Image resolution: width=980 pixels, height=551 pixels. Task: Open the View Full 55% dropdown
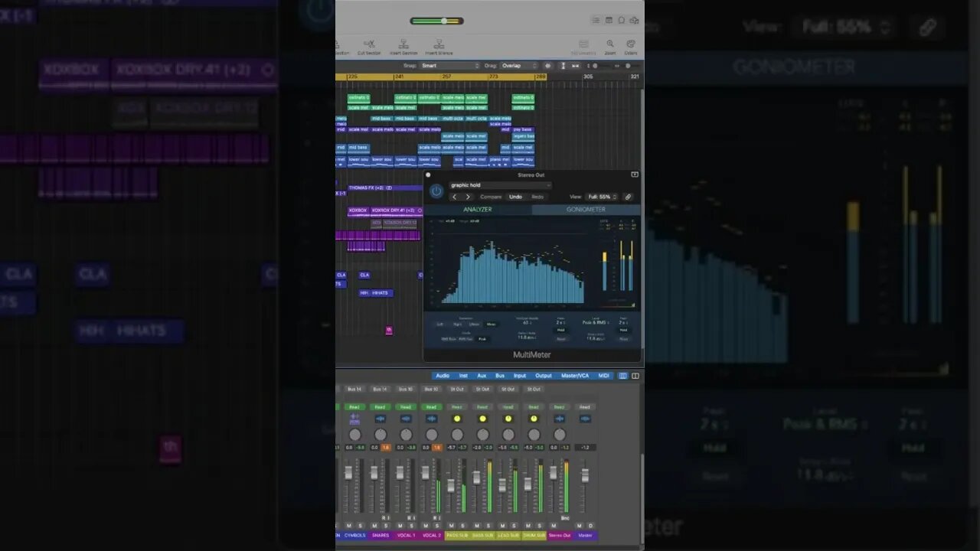coord(602,197)
